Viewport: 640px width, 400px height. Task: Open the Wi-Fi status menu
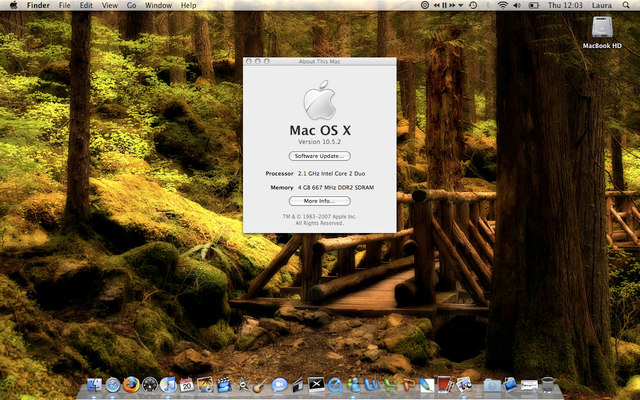(x=502, y=6)
